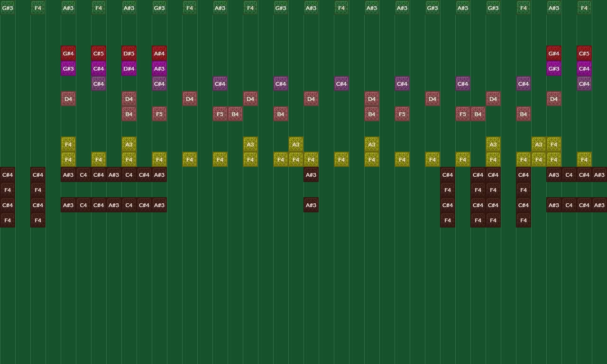Viewport: 607px width, 364px height.
Task: Click the leftmost green G#3 header block
Action: click(x=8, y=8)
